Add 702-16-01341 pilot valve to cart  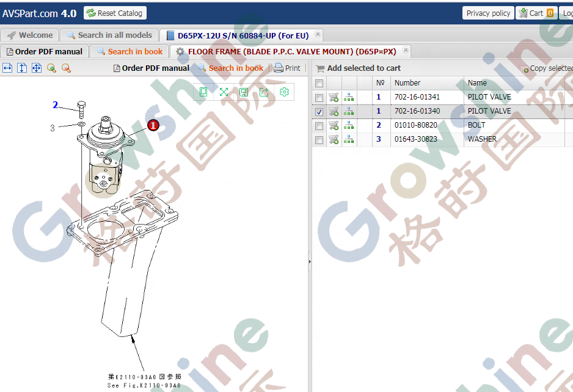(x=334, y=97)
